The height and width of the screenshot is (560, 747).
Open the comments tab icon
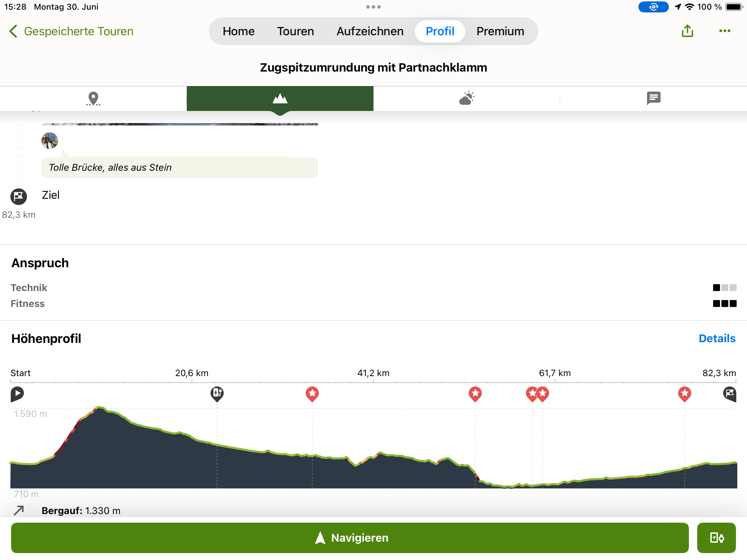coord(653,99)
